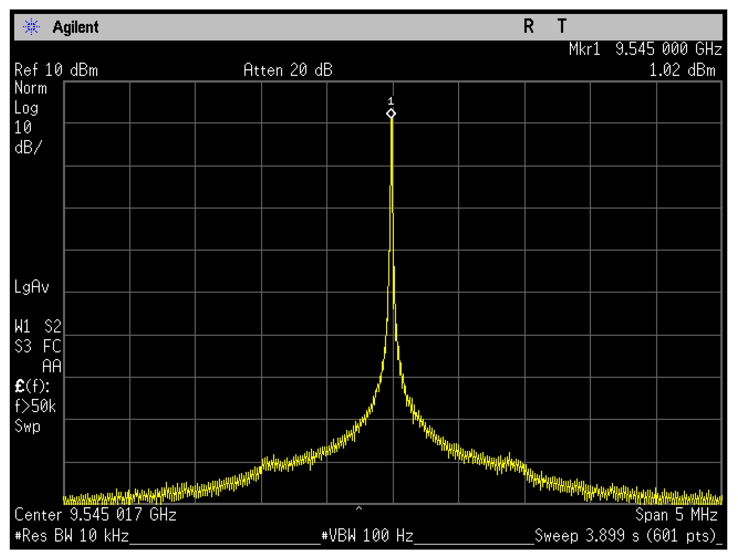Click the LgAv averaging indicator
Image resolution: width=738 pixels, height=560 pixels.
point(32,287)
